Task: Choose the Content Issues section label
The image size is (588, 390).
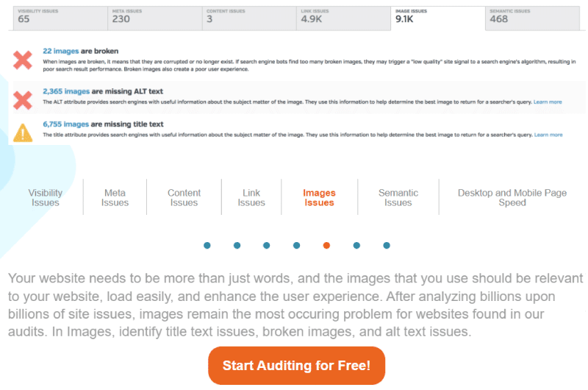Action: [x=184, y=197]
